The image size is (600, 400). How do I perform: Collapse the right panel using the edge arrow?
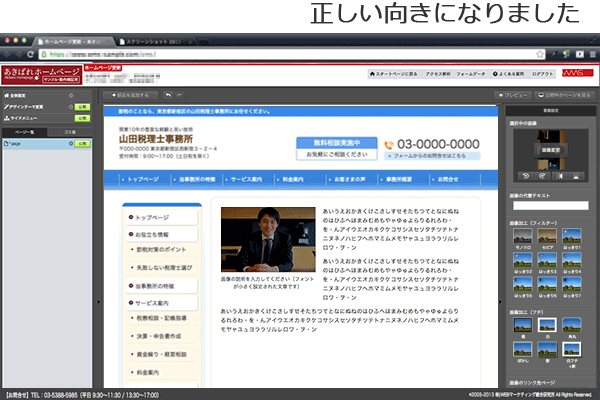tap(499, 300)
